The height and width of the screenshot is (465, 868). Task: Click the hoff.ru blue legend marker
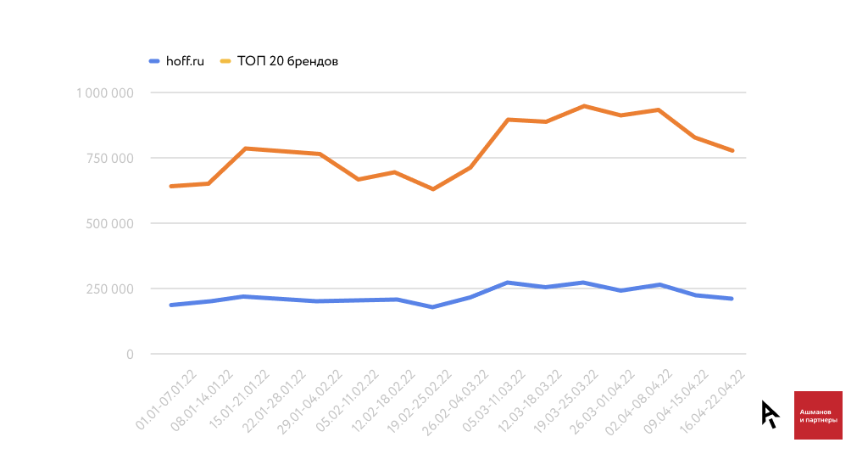[154, 61]
